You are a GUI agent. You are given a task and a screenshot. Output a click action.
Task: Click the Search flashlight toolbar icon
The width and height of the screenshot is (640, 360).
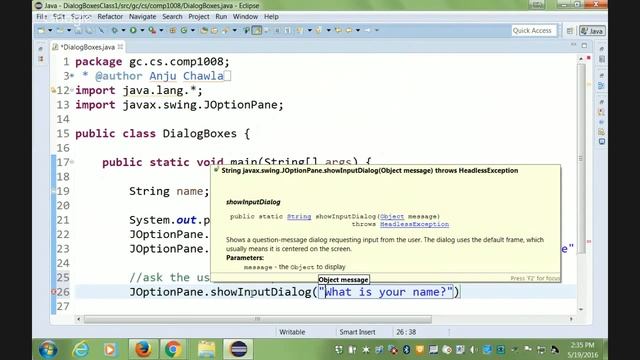coord(225,30)
